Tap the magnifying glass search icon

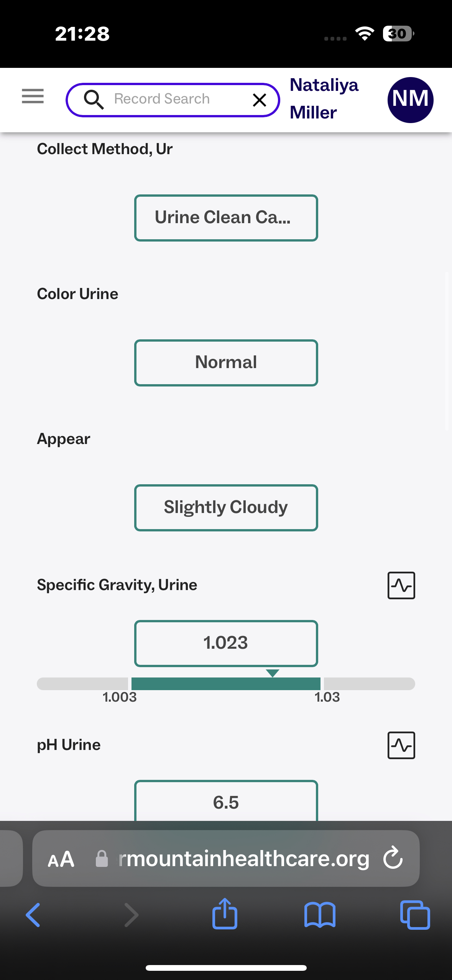pos(94,100)
